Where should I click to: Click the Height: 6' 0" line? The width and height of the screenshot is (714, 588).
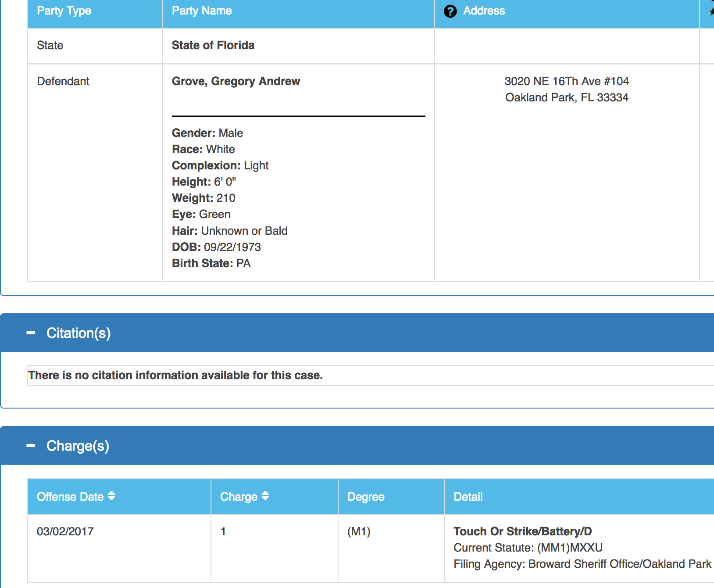(x=204, y=182)
